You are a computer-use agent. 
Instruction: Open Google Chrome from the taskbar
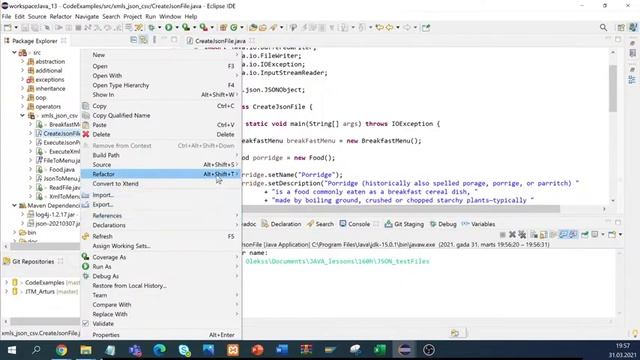click(61, 350)
